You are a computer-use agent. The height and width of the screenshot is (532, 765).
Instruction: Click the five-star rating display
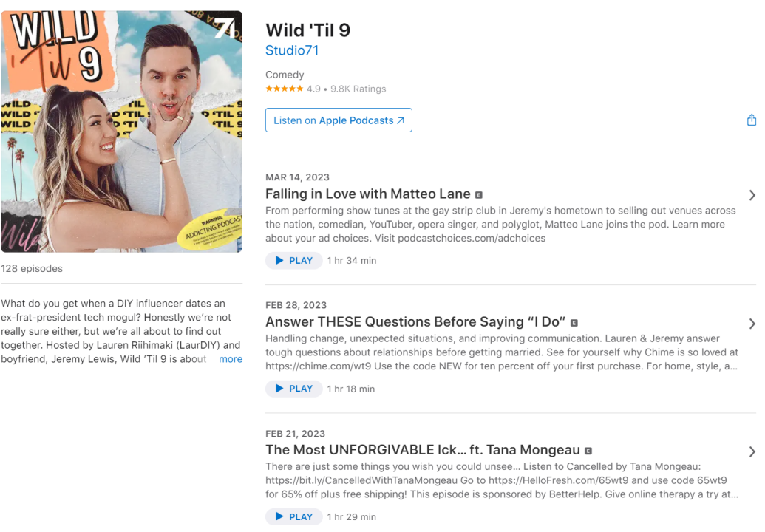(x=285, y=89)
